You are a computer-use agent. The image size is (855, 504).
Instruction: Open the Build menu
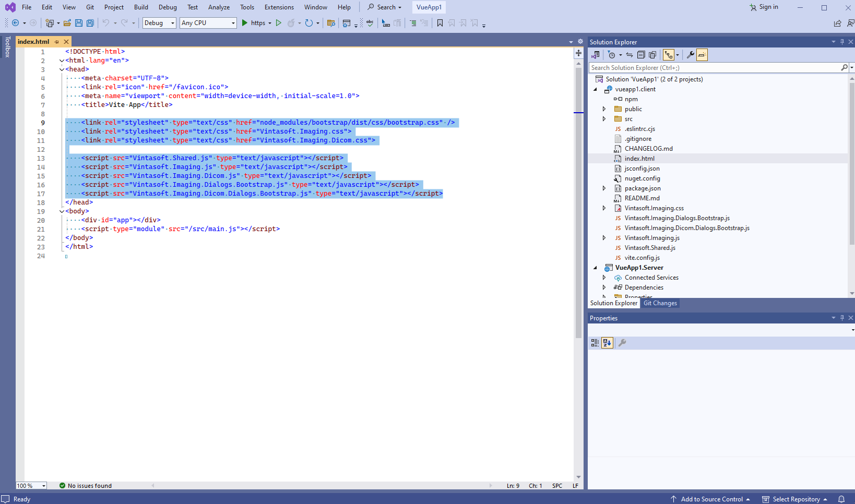(x=141, y=7)
